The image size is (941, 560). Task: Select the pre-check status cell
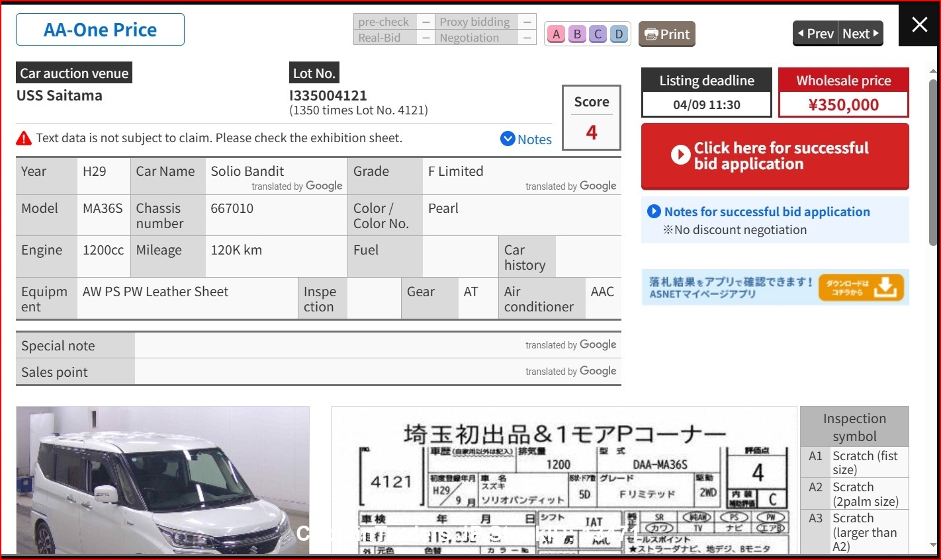click(x=384, y=22)
